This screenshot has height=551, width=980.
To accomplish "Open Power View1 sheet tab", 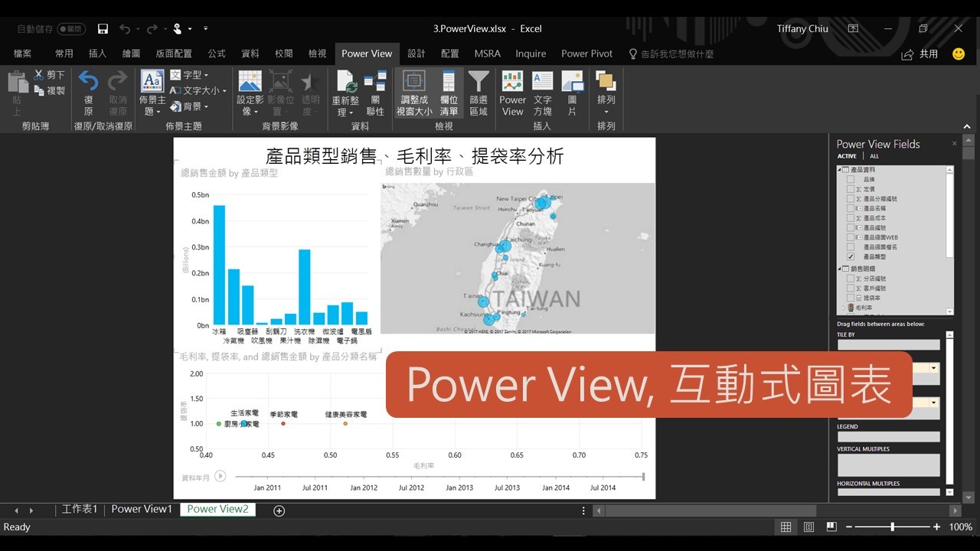I will [x=142, y=509].
